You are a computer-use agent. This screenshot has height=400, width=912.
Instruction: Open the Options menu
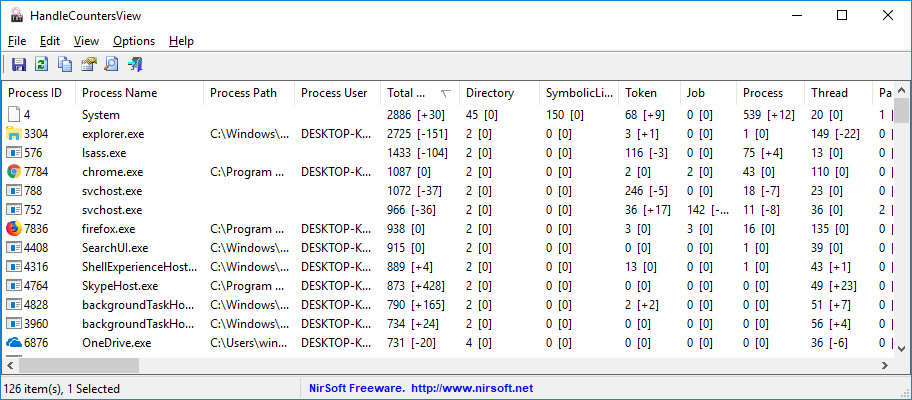click(134, 41)
